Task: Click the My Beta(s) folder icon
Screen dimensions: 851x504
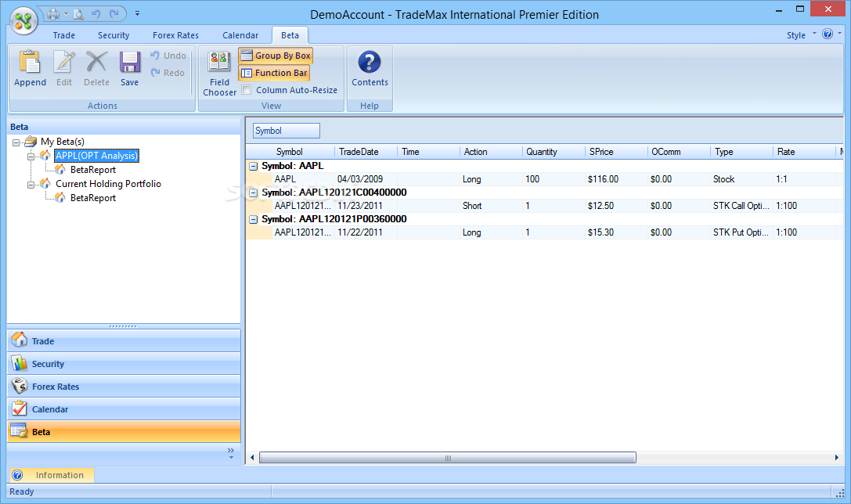Action: (x=31, y=142)
